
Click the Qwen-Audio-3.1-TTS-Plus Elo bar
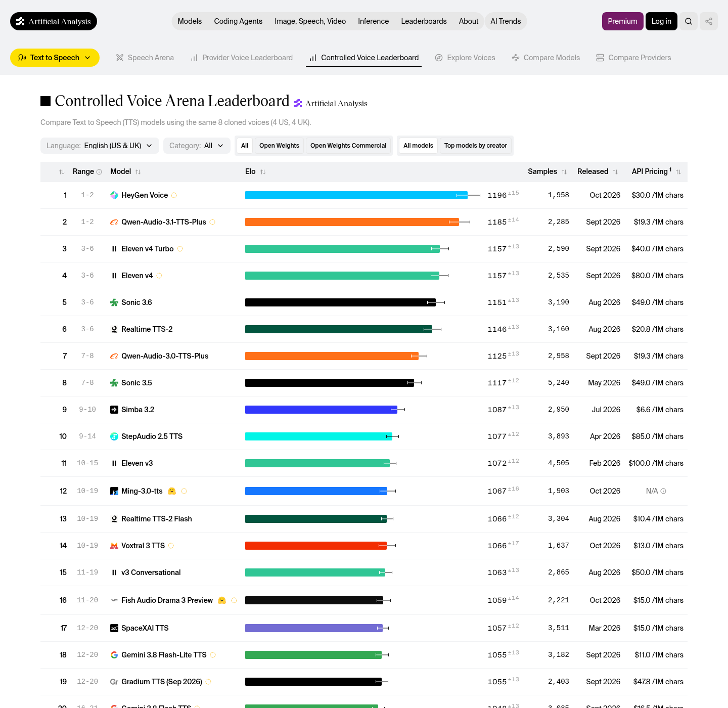coord(352,222)
